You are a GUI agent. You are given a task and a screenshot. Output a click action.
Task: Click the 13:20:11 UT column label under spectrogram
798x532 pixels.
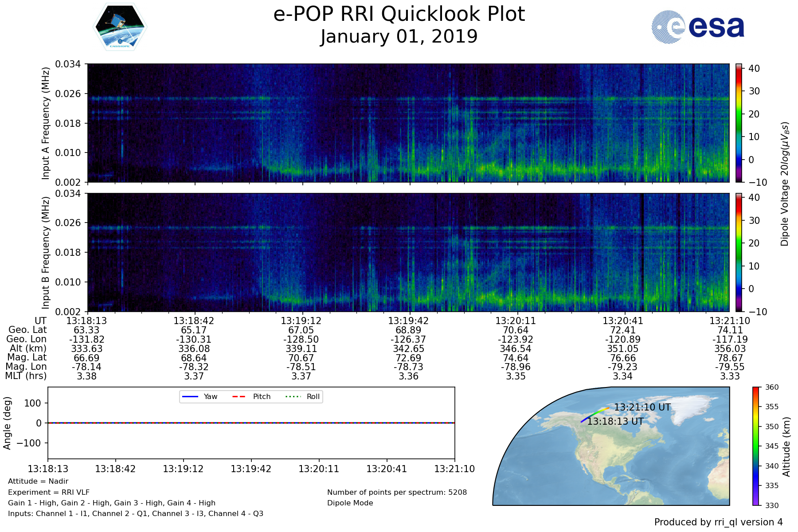click(x=515, y=321)
